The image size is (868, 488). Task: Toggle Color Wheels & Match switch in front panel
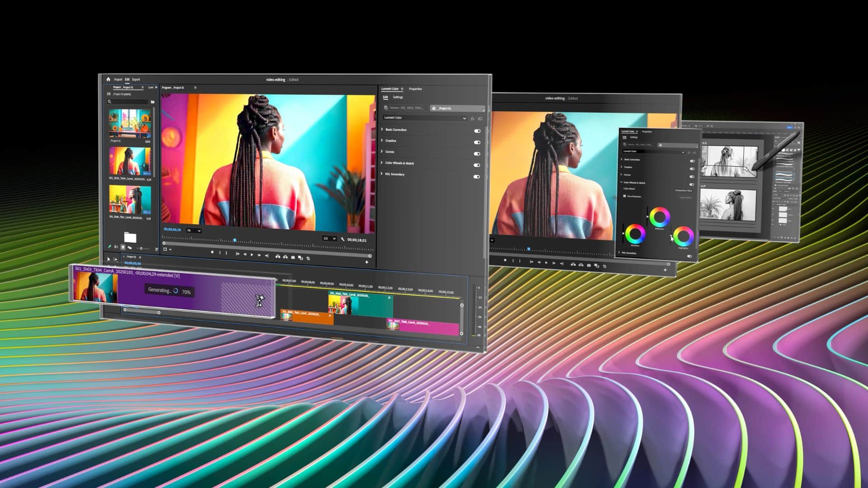(477, 165)
